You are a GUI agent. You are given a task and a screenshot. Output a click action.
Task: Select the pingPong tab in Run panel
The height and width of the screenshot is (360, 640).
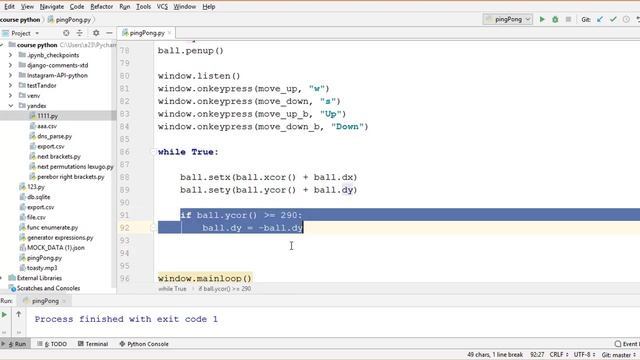click(x=44, y=301)
